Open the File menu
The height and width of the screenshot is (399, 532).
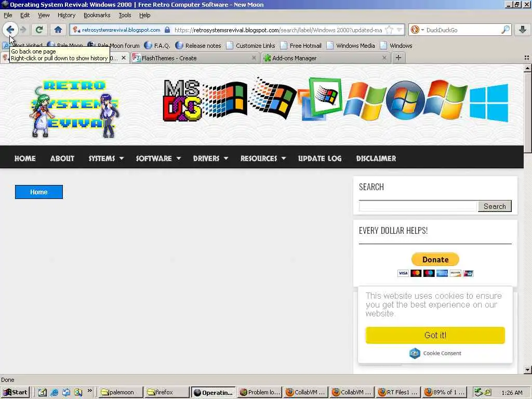click(8, 15)
